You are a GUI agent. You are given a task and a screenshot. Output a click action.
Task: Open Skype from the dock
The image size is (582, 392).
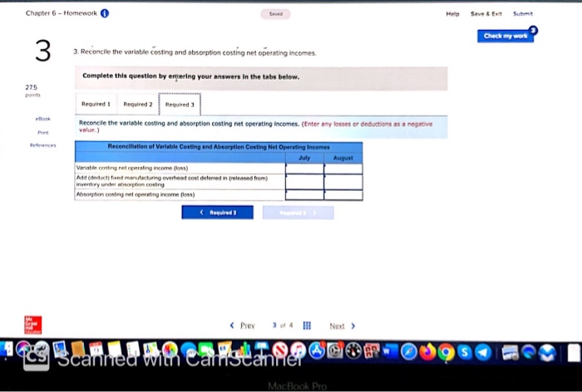(x=465, y=352)
